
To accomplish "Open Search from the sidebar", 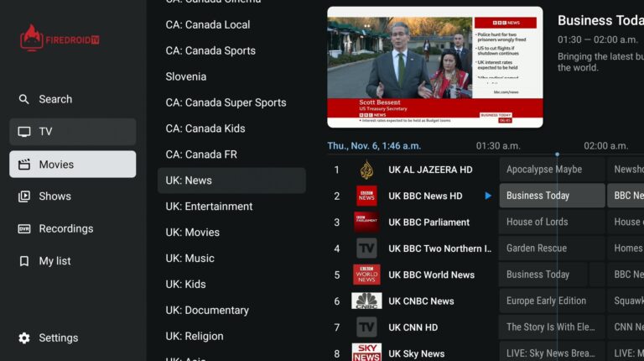I will 55,99.
